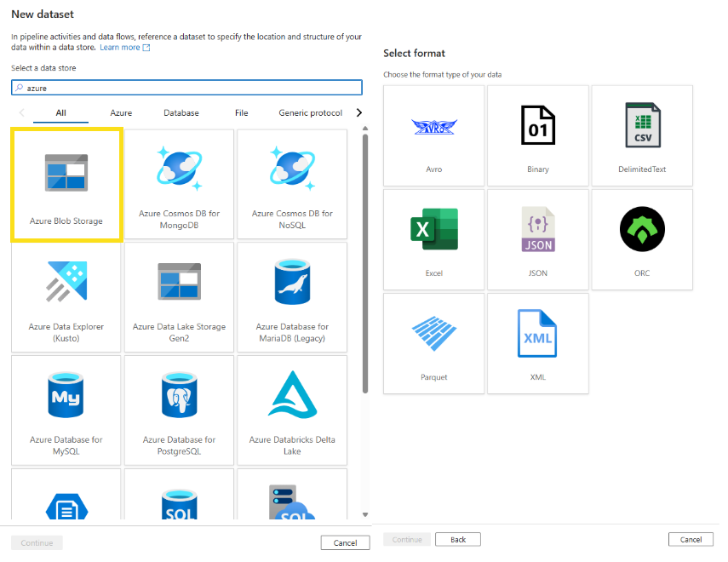Choose the Avro format

coord(433,135)
